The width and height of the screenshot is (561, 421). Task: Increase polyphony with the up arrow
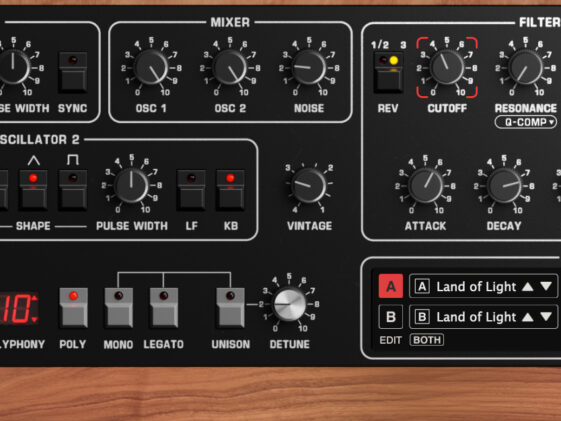(35, 298)
